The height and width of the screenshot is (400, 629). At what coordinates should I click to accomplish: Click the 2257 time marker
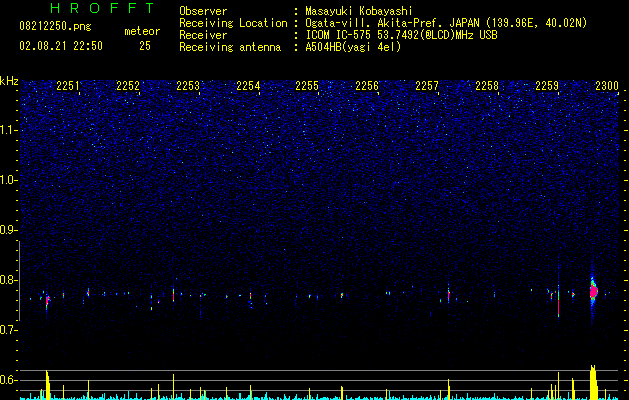pos(427,85)
